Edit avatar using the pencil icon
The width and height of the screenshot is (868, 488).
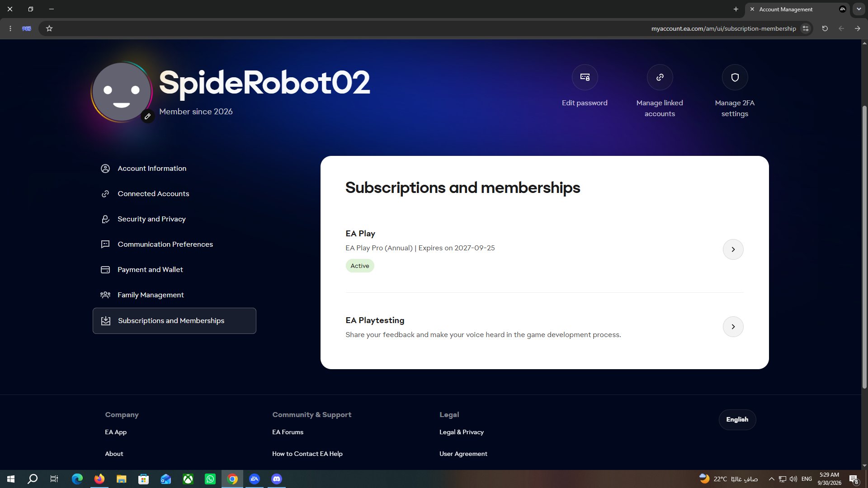coord(147,117)
